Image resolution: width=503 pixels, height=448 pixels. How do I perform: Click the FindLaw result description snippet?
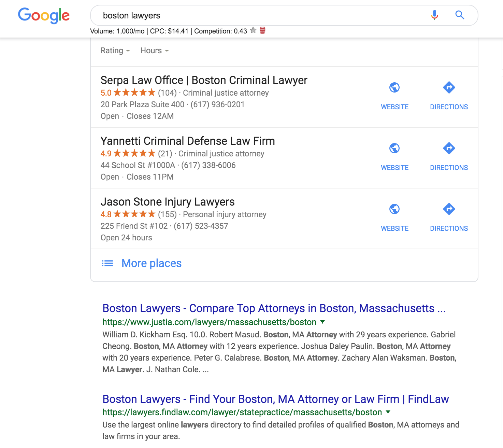pos(281,431)
